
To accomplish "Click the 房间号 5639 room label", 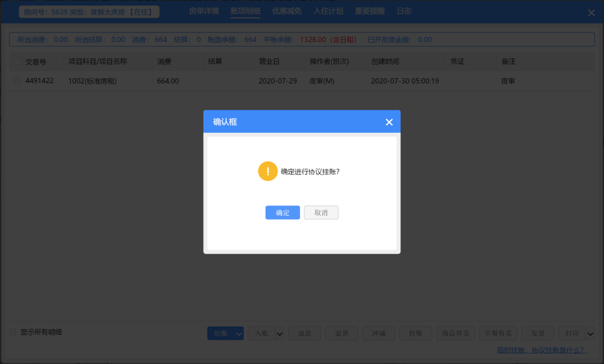I will coord(89,11).
